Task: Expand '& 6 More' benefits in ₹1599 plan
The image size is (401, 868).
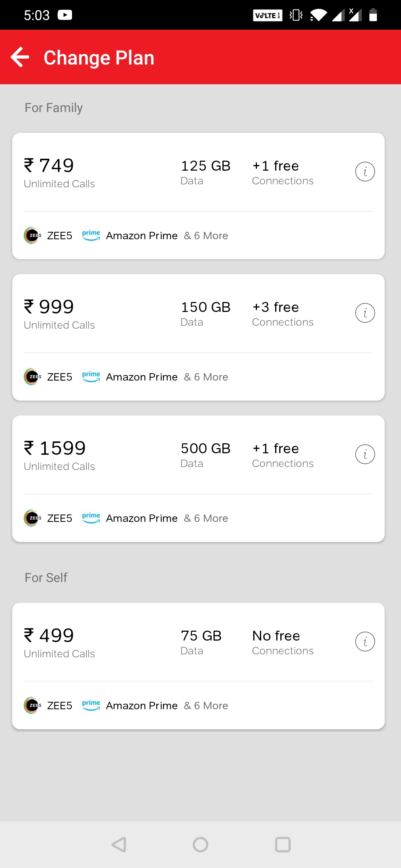Action: coord(206,519)
